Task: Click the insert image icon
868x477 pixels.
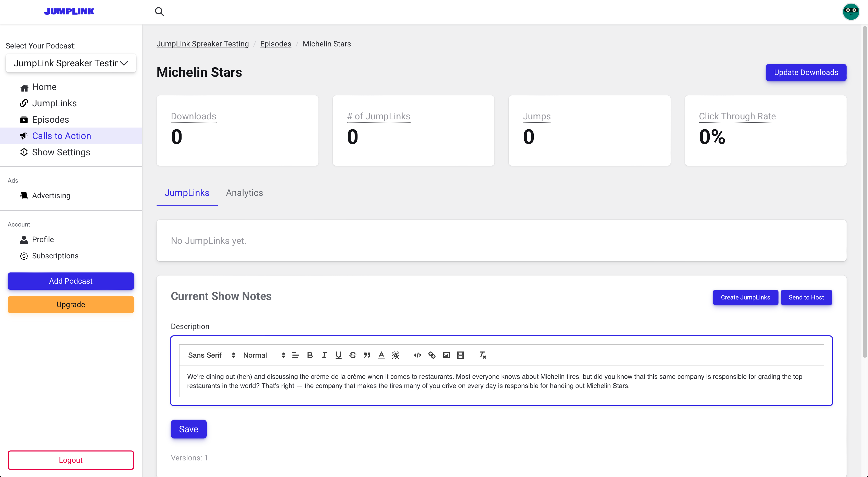Action: click(x=446, y=355)
